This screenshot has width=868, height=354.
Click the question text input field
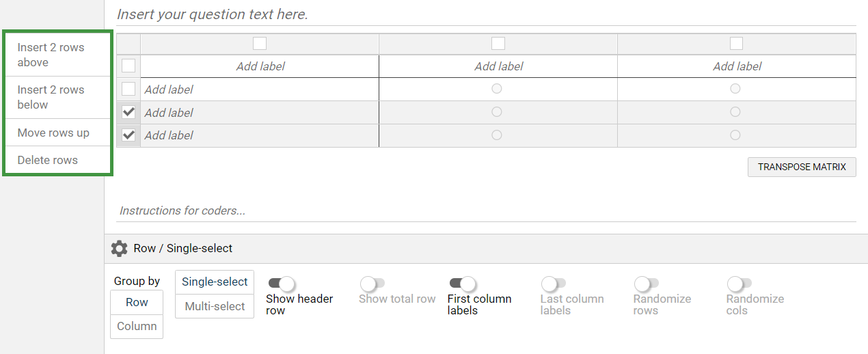(x=478, y=14)
